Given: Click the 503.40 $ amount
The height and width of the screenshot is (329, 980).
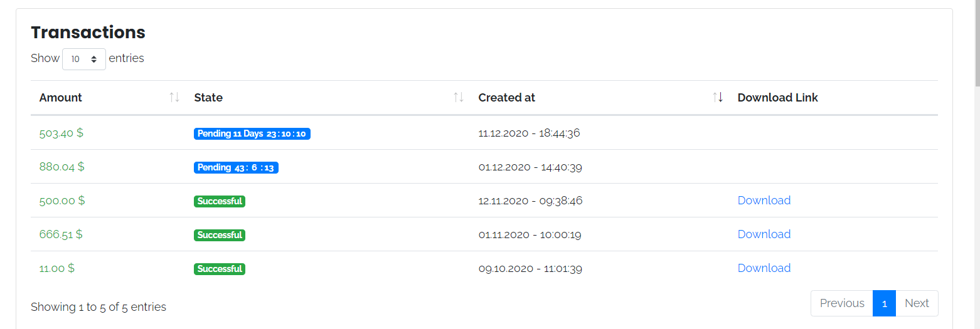Looking at the screenshot, I should tap(61, 133).
